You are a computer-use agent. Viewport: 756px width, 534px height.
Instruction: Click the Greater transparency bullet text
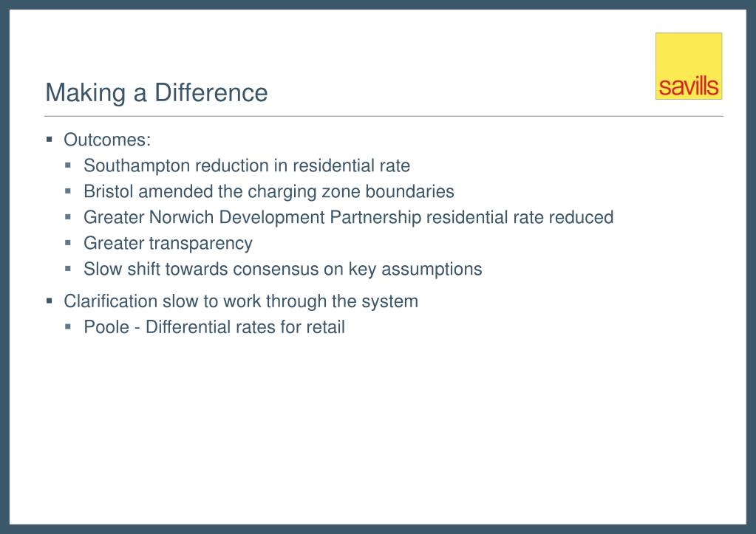(x=168, y=244)
